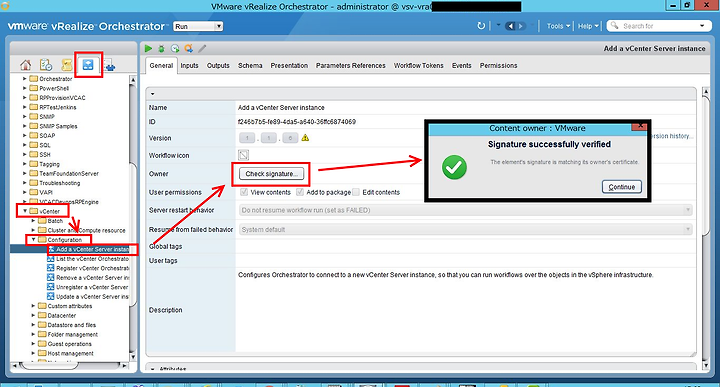Switch to the Presentation tab
This screenshot has height=387, width=720.
(289, 66)
